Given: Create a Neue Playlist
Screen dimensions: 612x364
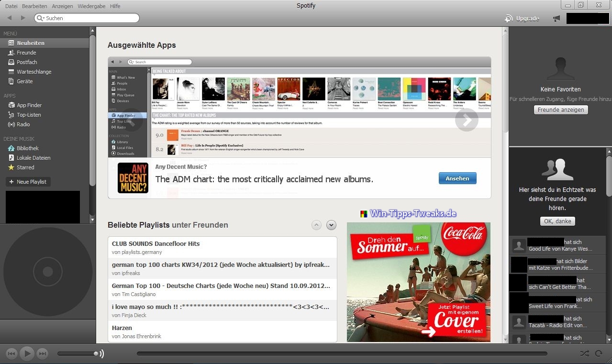Looking at the screenshot, I should tap(28, 182).
